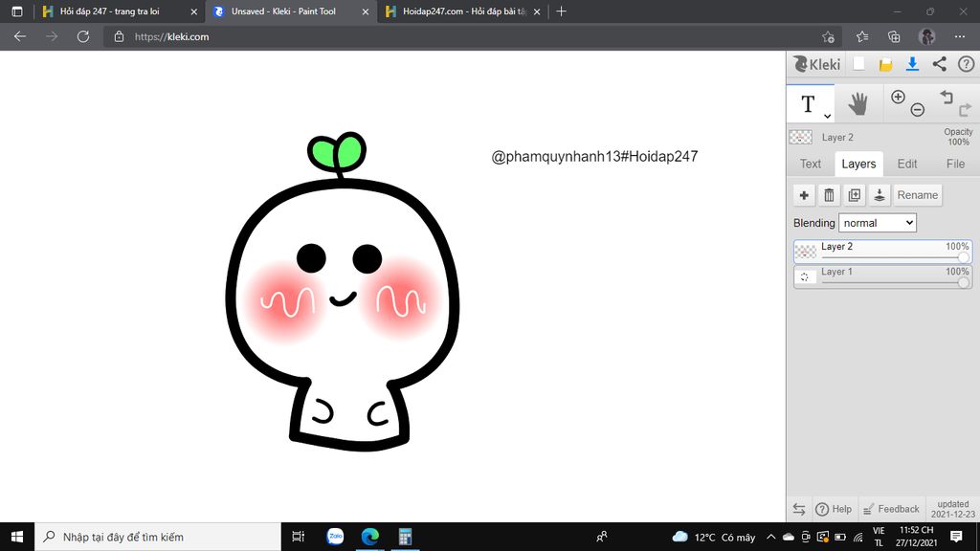The width and height of the screenshot is (980, 551).
Task: Switch to the Layers tab
Action: coord(858,164)
